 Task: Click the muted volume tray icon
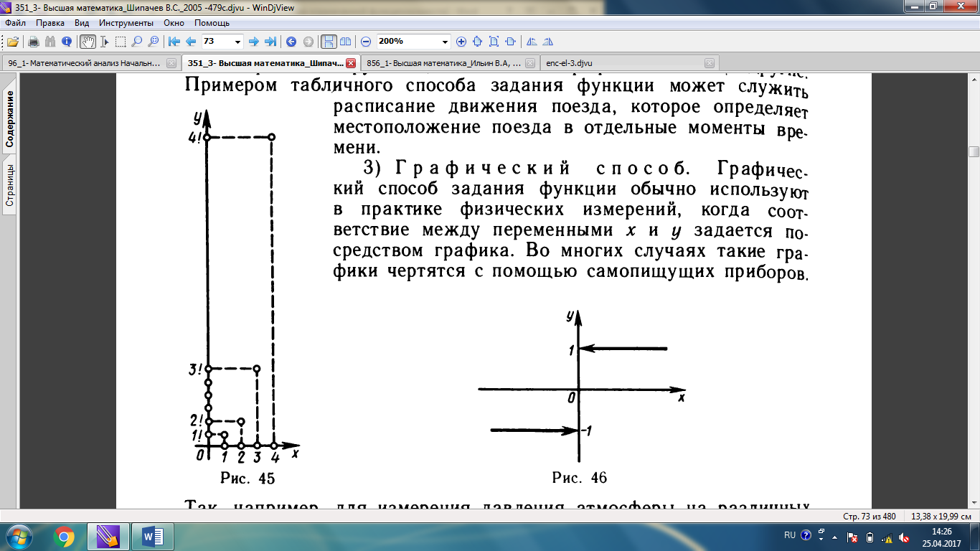(905, 537)
